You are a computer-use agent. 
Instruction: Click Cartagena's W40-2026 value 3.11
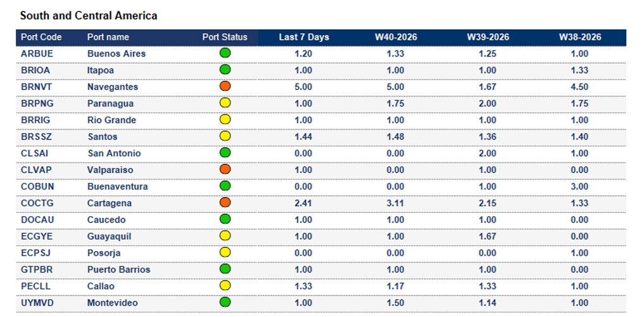click(396, 203)
